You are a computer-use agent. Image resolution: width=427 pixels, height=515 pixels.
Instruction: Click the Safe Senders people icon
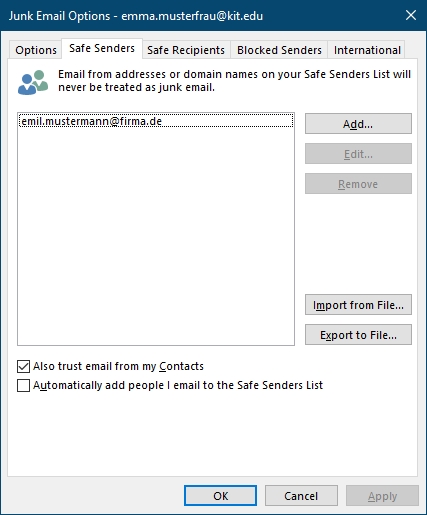[33, 82]
